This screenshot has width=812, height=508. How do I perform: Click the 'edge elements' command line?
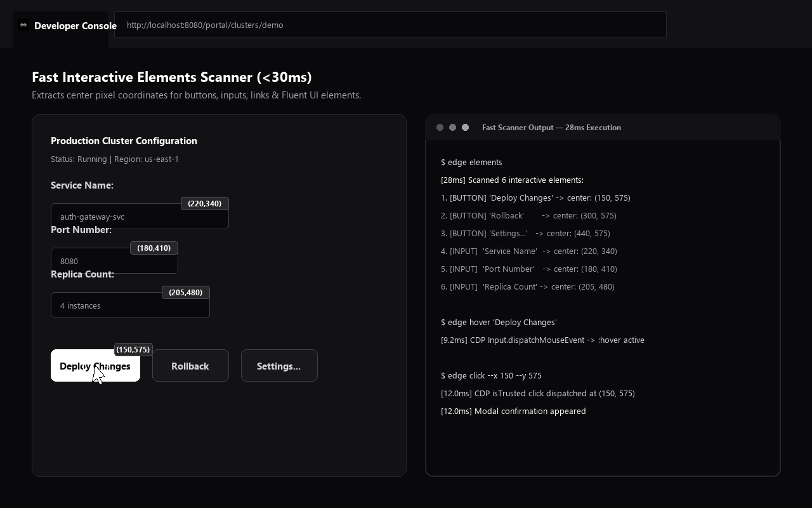[471, 162]
